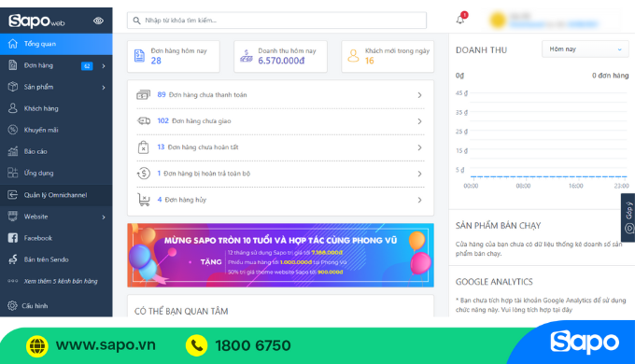Click the Ứng dụng apps icon
This screenshot has height=364, width=635.
(13, 173)
